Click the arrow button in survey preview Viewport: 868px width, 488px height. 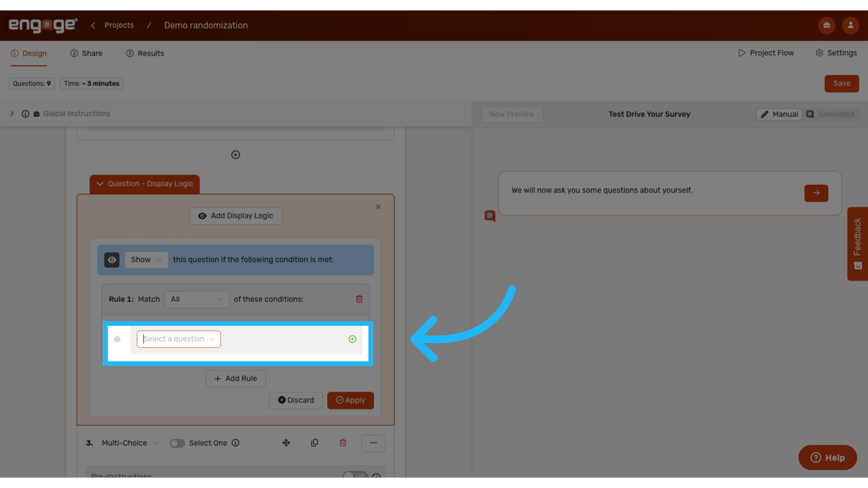816,193
